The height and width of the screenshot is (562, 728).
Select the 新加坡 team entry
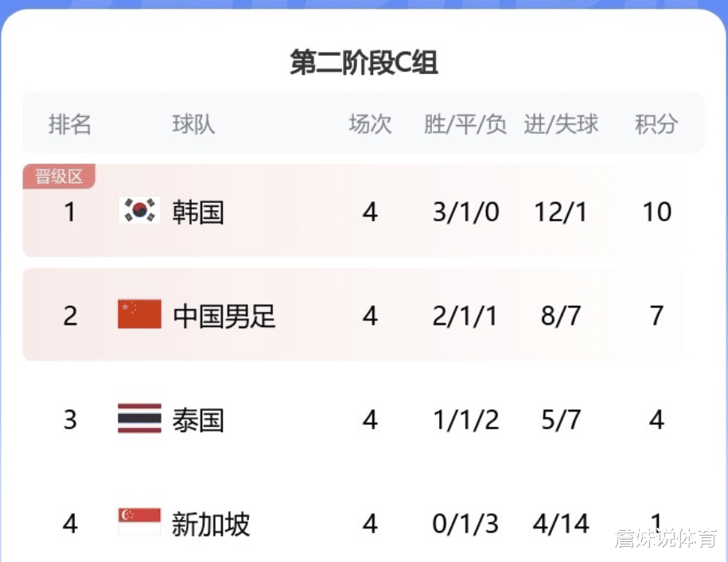(x=212, y=525)
